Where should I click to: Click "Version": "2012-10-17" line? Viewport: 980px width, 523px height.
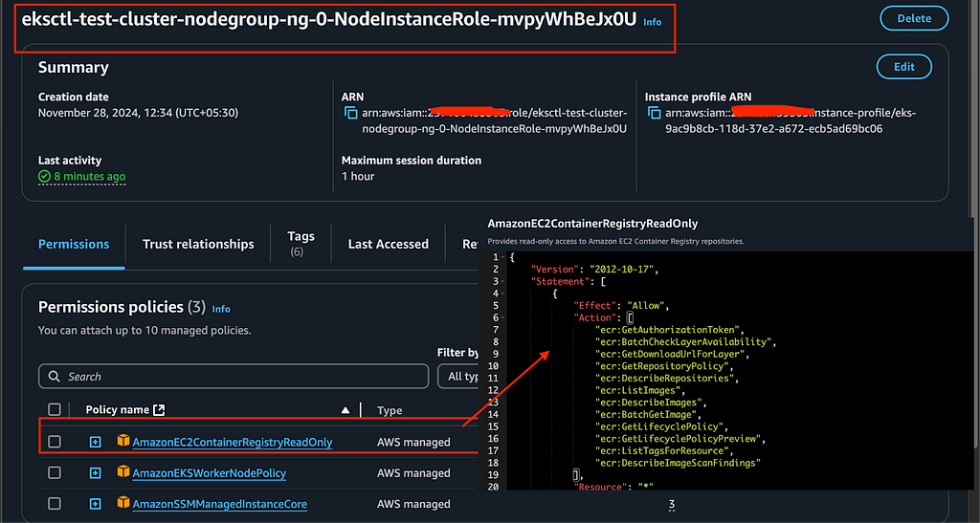(x=594, y=269)
